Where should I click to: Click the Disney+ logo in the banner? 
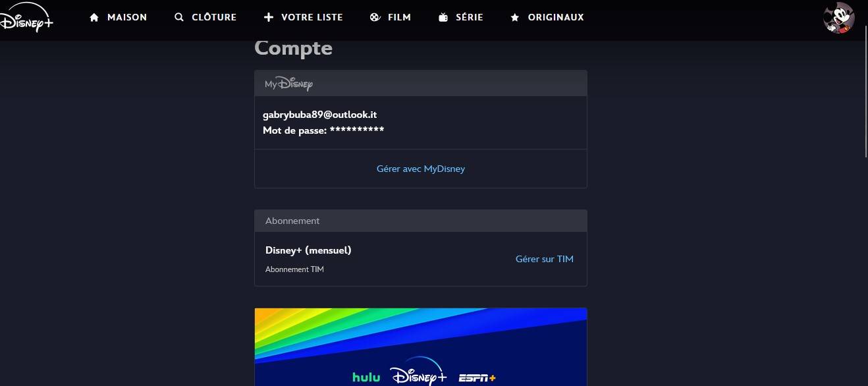[419, 372]
